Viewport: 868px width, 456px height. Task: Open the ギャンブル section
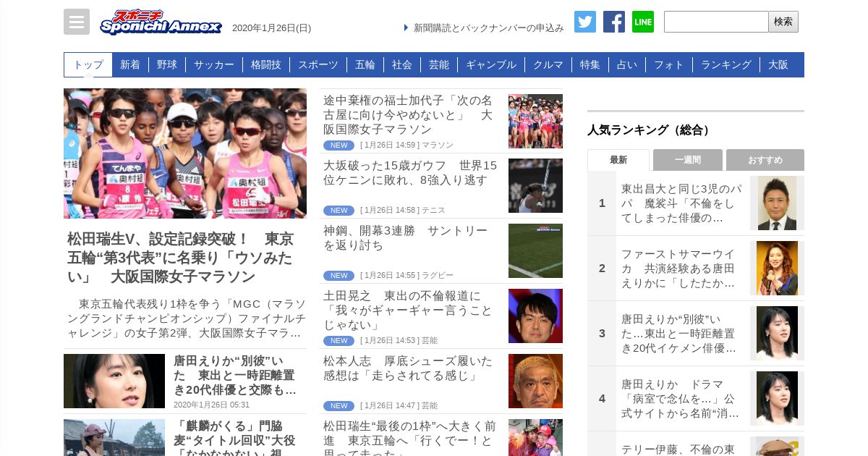[491, 64]
